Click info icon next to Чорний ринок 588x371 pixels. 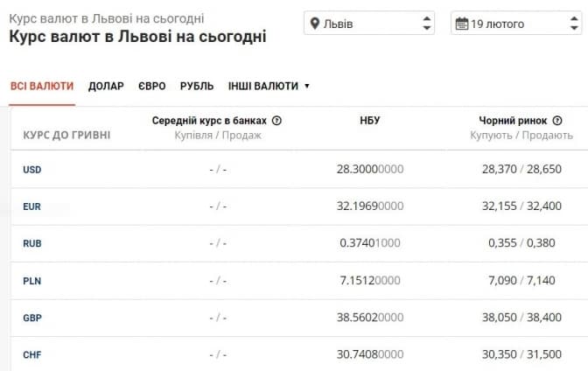tap(557, 121)
